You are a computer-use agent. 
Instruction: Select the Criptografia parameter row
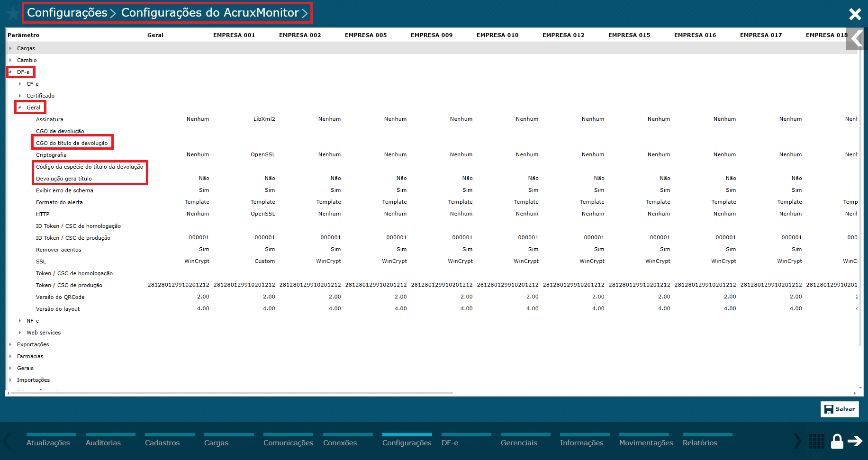tap(51, 155)
